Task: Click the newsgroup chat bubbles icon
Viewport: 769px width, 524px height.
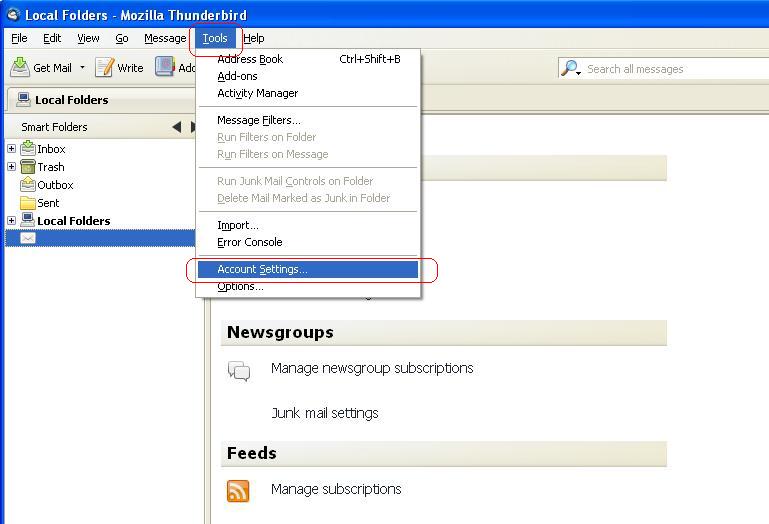Action: pos(239,371)
